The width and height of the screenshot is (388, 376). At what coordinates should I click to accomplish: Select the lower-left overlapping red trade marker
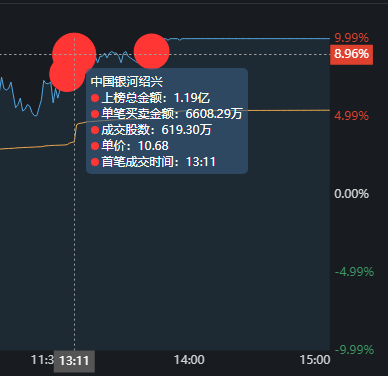click(x=67, y=74)
